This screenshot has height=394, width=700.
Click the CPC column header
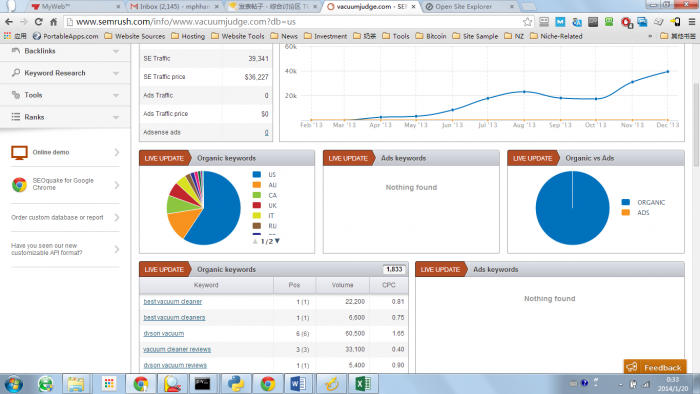389,285
